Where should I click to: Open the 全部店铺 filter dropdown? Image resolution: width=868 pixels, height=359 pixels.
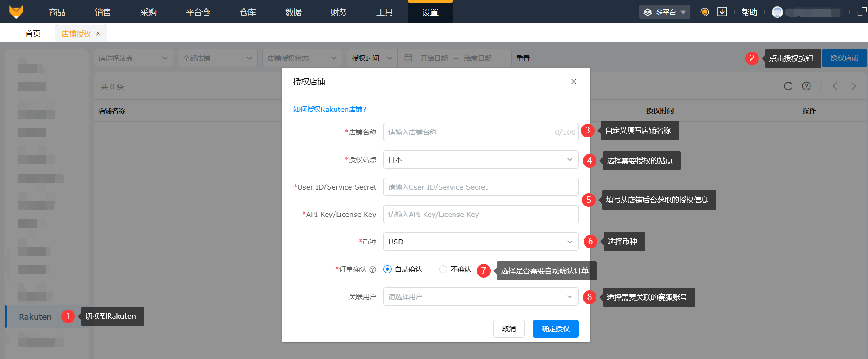coord(218,58)
